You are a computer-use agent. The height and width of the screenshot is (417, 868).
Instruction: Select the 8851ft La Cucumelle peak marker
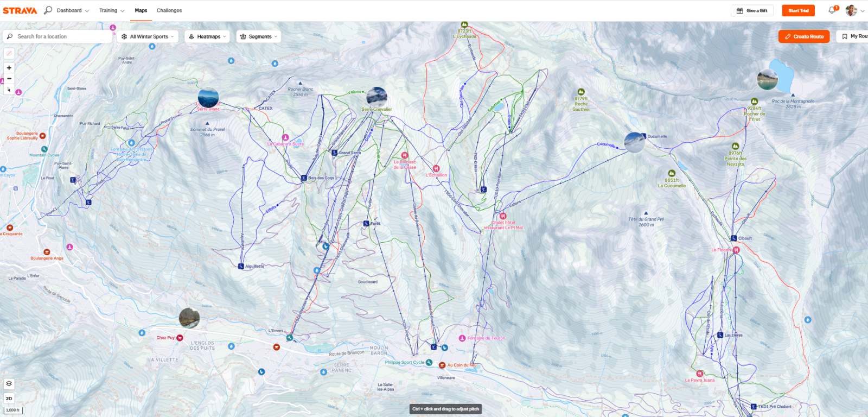point(672,173)
